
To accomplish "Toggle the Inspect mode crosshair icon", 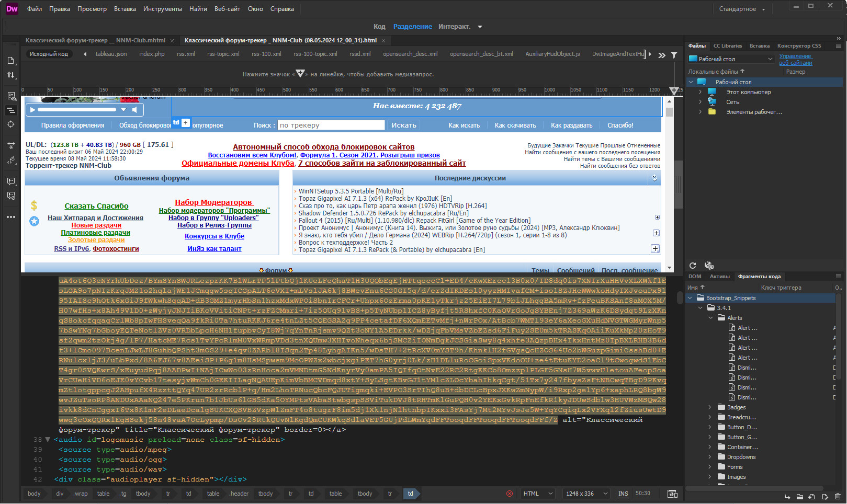I will tap(11, 124).
